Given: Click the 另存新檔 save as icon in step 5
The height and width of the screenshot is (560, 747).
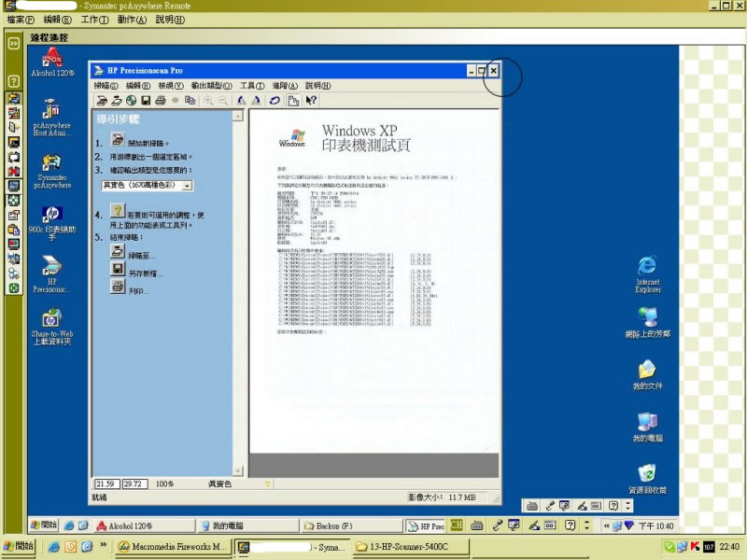Looking at the screenshot, I should (x=118, y=269).
